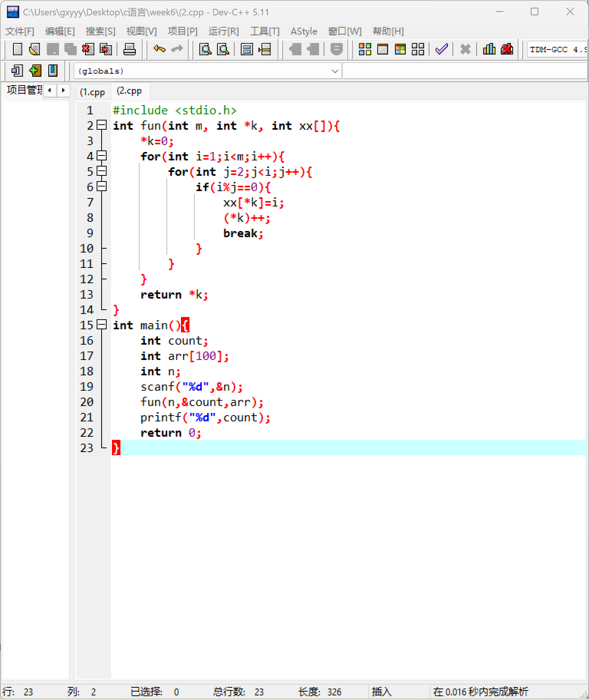Collapse the outer for loop fold at line 4

coord(102,156)
